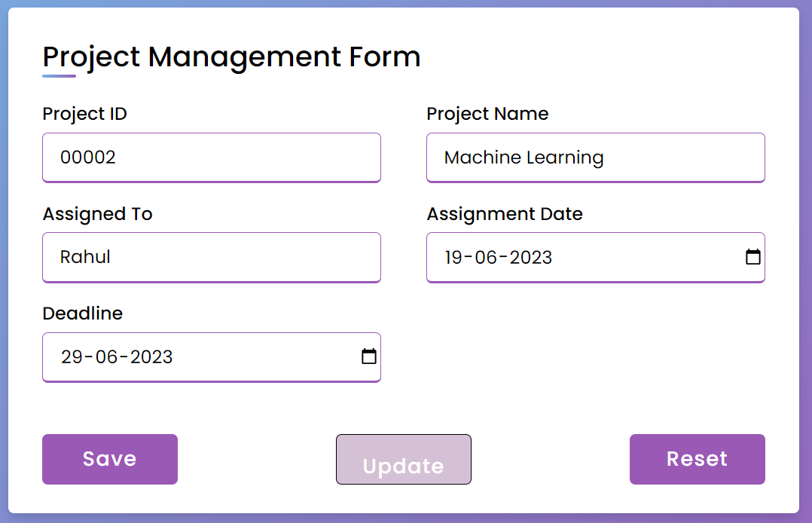Click the disabled Update button

403,459
